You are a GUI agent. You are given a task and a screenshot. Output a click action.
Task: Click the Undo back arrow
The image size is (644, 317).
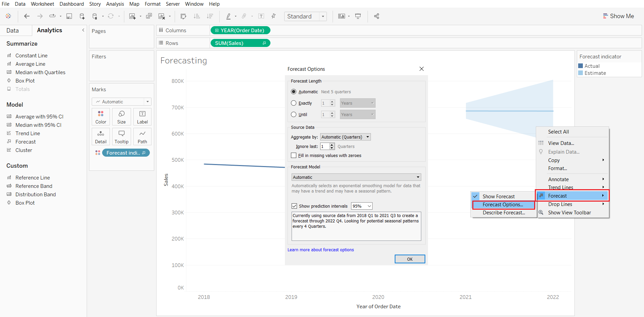(x=27, y=16)
